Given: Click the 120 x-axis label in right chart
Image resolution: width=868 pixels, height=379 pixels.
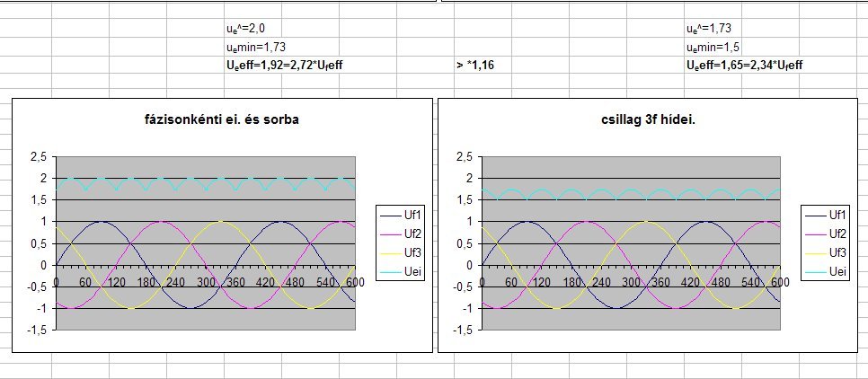Looking at the screenshot, I should [540, 282].
